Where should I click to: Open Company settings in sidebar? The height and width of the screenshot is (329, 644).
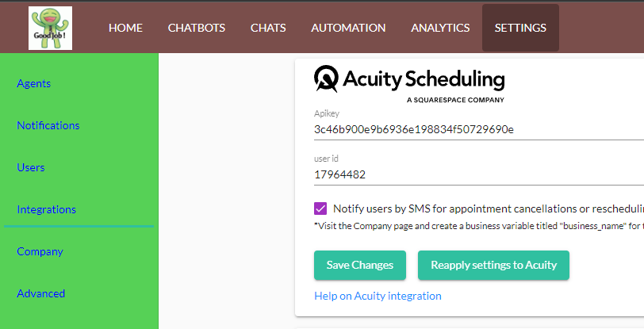(x=40, y=251)
